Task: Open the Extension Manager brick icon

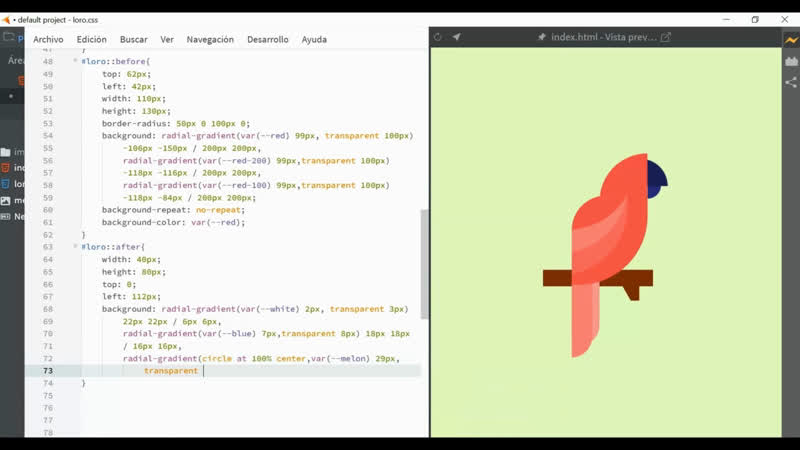Action: pyautogui.click(x=791, y=60)
